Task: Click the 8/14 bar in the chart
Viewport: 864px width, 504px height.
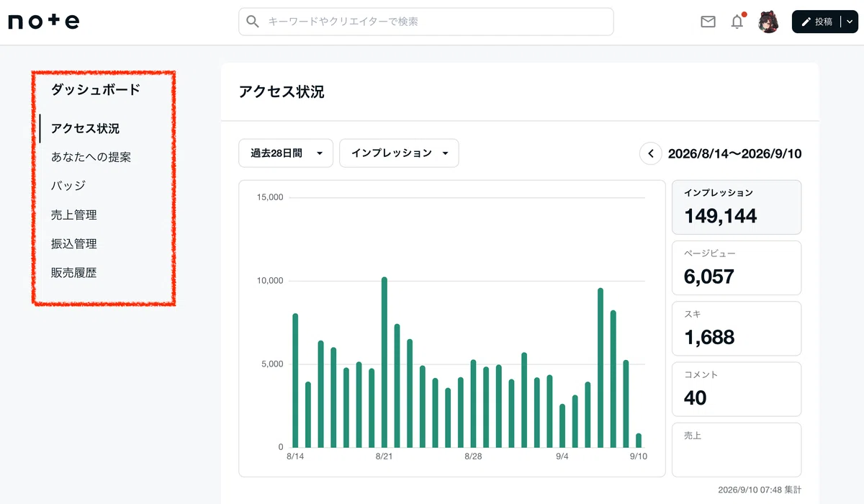Action: [295, 380]
